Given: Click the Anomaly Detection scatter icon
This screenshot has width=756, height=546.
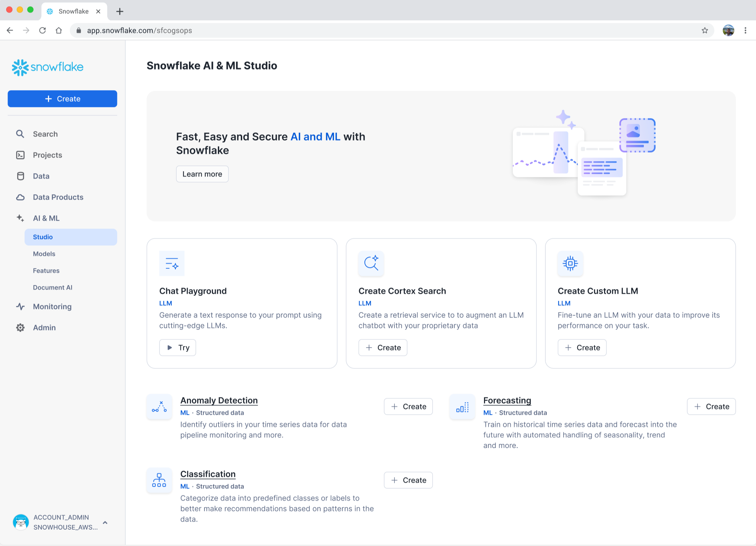Looking at the screenshot, I should (x=159, y=407).
